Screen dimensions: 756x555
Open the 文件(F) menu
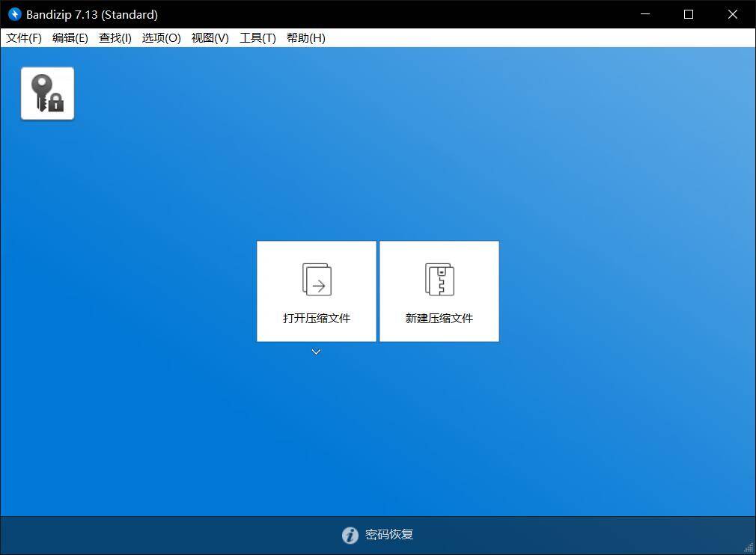pos(24,38)
